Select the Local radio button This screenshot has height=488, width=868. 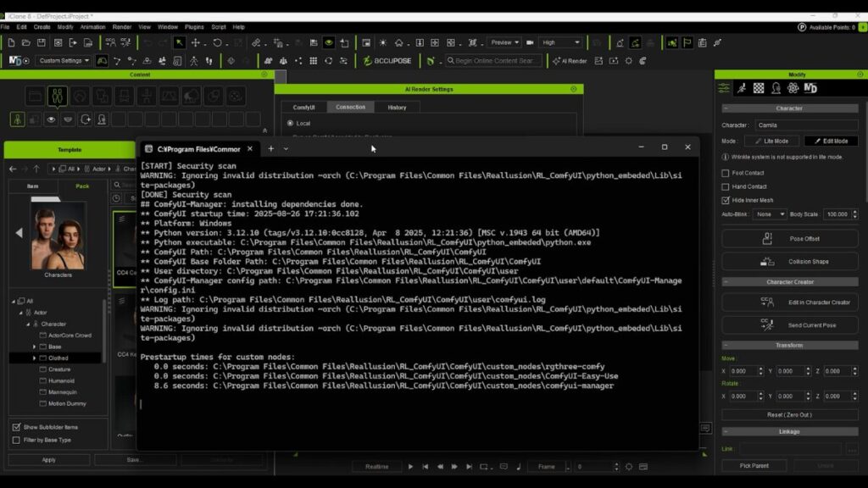coord(290,124)
